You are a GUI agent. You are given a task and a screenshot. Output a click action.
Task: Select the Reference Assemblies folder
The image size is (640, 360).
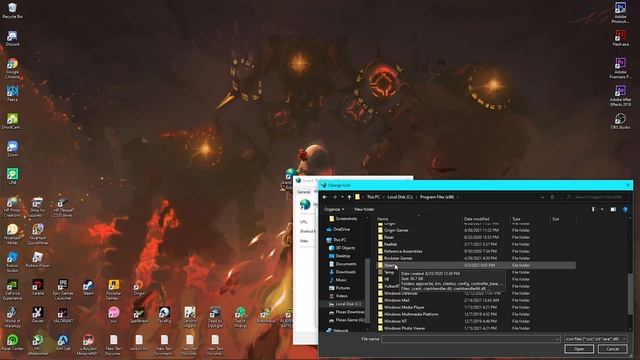pyautogui.click(x=476, y=251)
